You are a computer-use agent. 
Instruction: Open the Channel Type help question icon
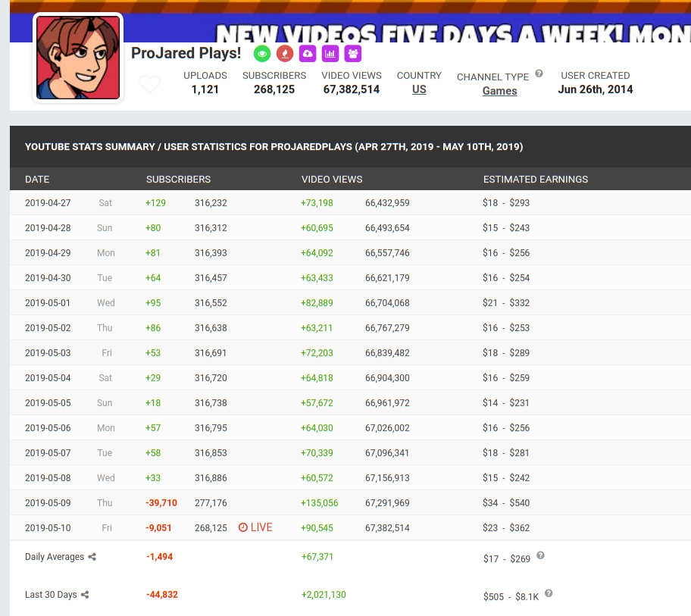coord(539,73)
